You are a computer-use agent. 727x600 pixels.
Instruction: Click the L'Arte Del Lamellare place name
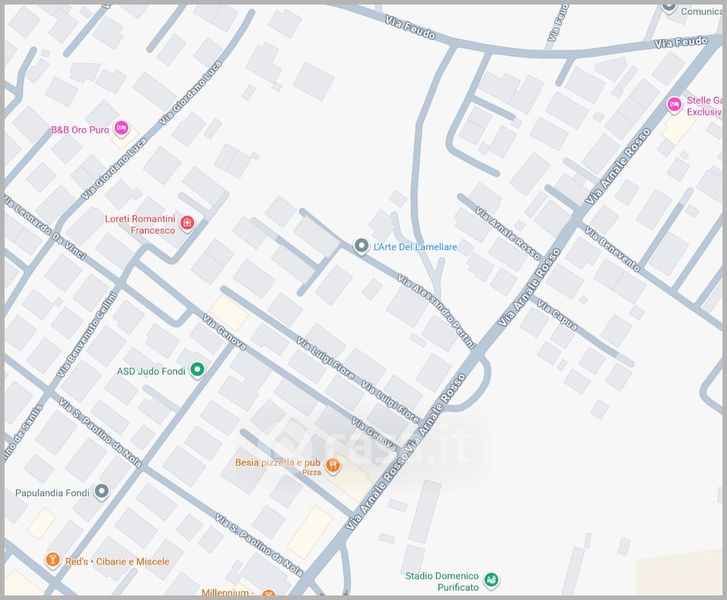(x=416, y=247)
